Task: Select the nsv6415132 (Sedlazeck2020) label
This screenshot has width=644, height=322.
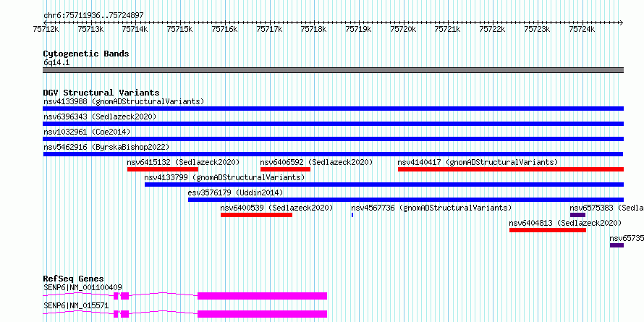Action: tap(183, 162)
